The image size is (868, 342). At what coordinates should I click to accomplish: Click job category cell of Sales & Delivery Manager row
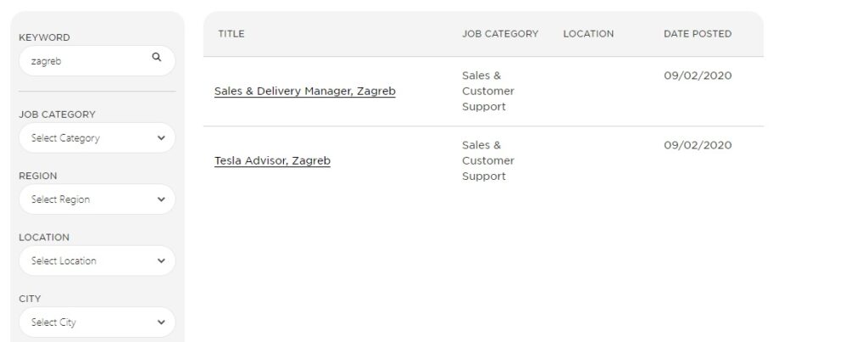click(487, 91)
